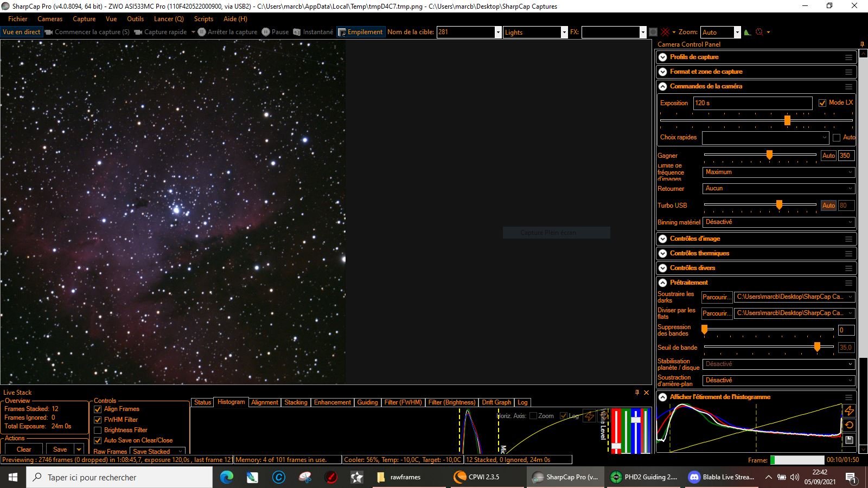Expand the Contrôles divers section
Screen dimensions: 868x488
(x=662, y=268)
